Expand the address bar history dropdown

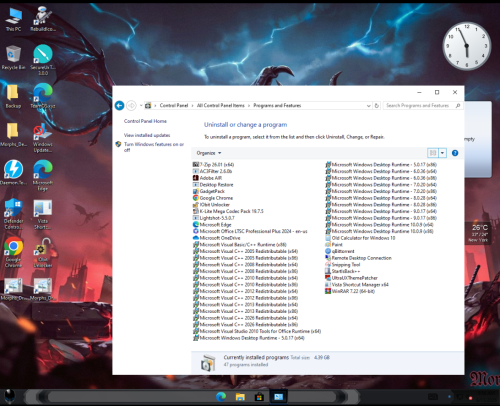click(368, 106)
